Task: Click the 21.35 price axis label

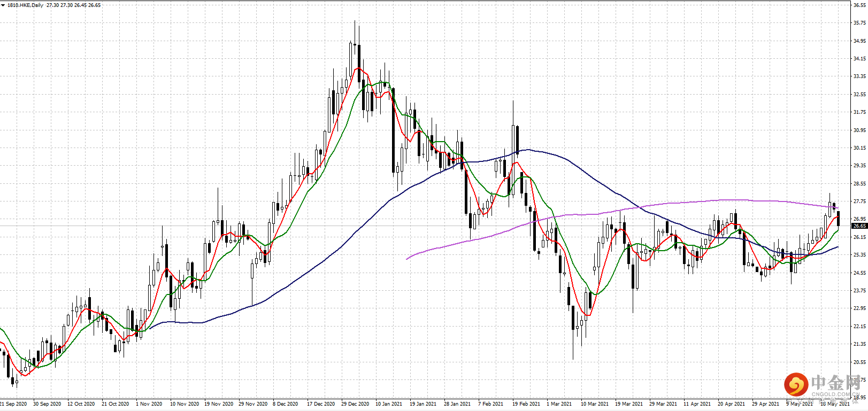Action: click(x=859, y=344)
